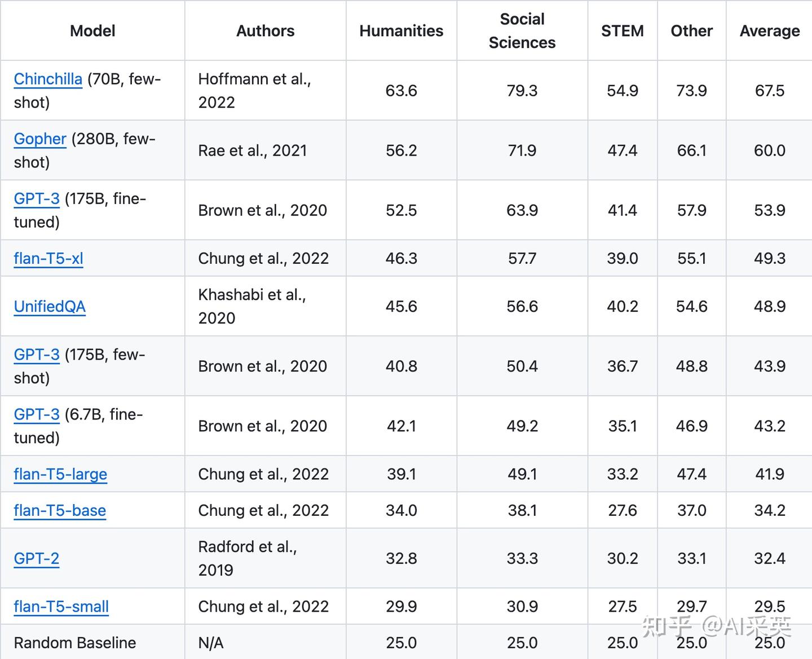Screen dimensions: 812x659
Task: Click the Random Baseline row label
Action: coord(75,643)
